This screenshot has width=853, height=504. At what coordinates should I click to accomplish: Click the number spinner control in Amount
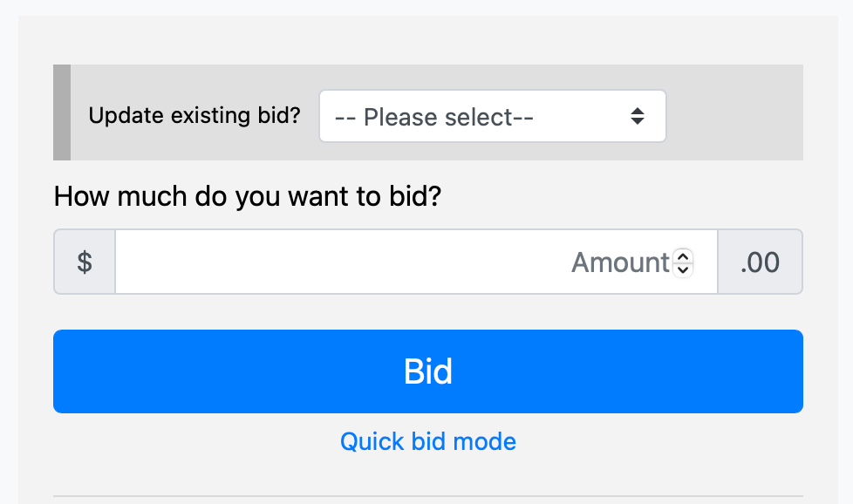point(684,262)
